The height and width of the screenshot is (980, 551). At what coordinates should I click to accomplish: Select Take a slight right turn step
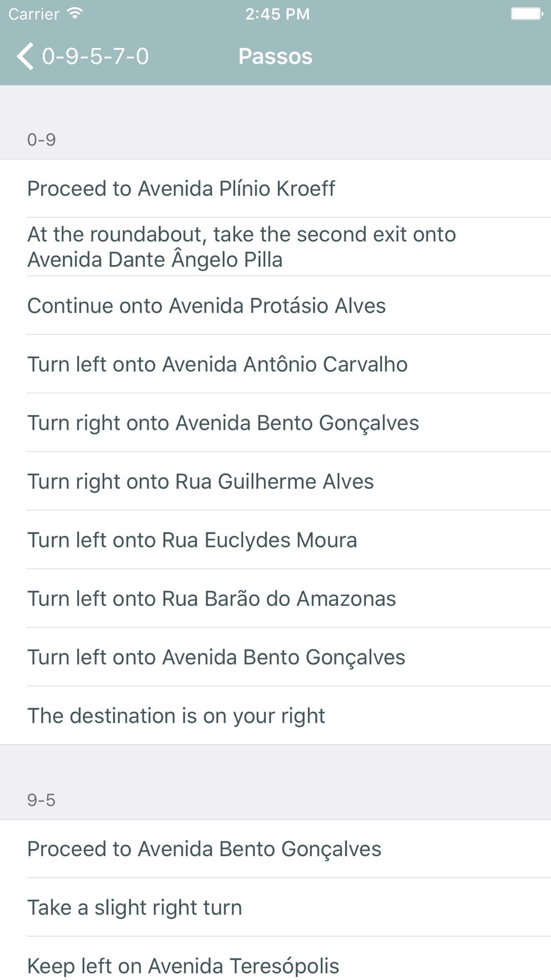(275, 907)
